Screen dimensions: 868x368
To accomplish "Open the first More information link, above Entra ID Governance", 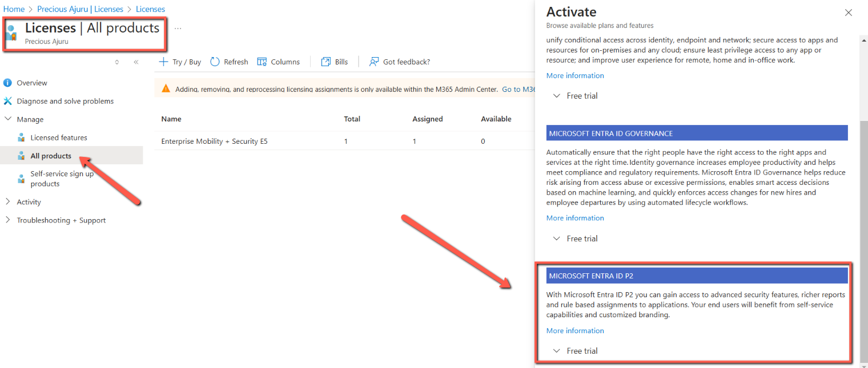I will (575, 75).
